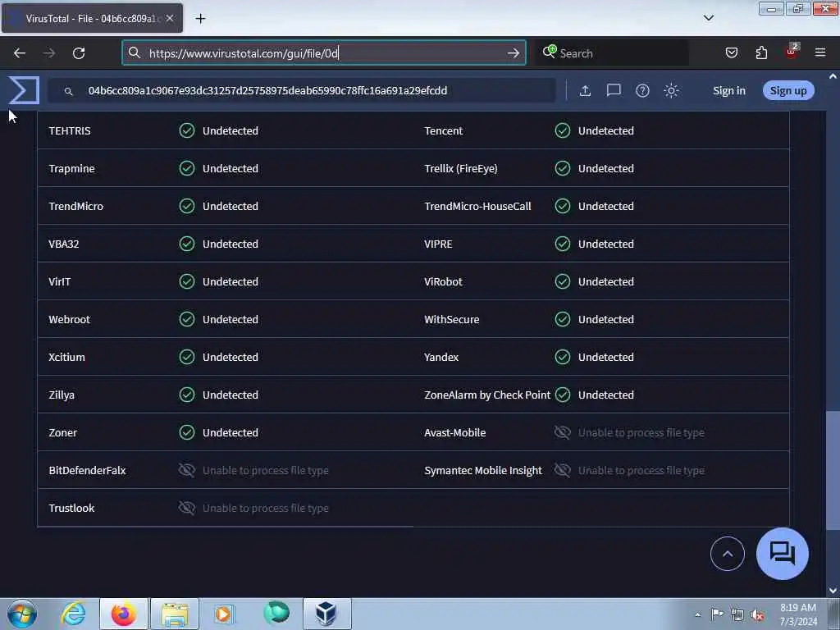Click Trellix (FireEye) engine name
Screen dimensions: 840x630
pyautogui.click(x=461, y=169)
